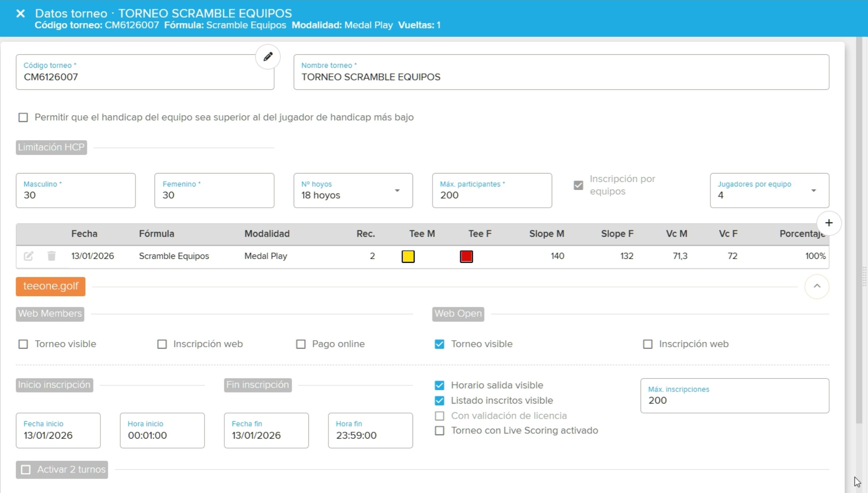Open the Nº hoyos dropdown
868x493 pixels.
pyautogui.click(x=353, y=191)
